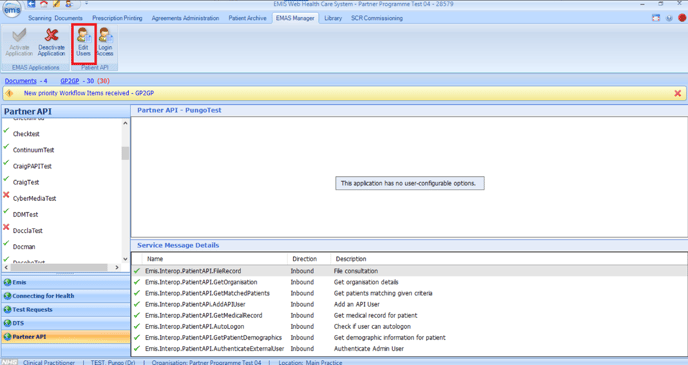Click the red cross status icon beside CyberMediaTest
The height and width of the screenshot is (365, 688).
pos(6,195)
